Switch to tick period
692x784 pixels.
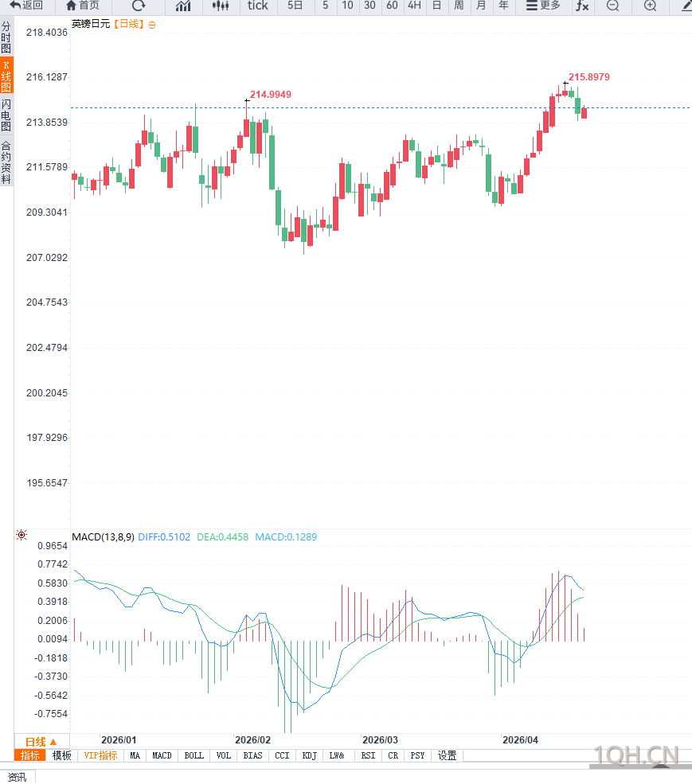258,6
